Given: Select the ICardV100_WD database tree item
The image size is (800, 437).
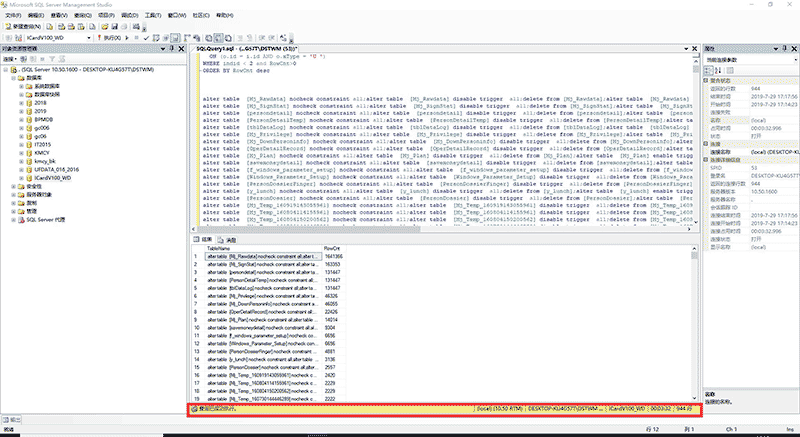Looking at the screenshot, I should [x=53, y=178].
